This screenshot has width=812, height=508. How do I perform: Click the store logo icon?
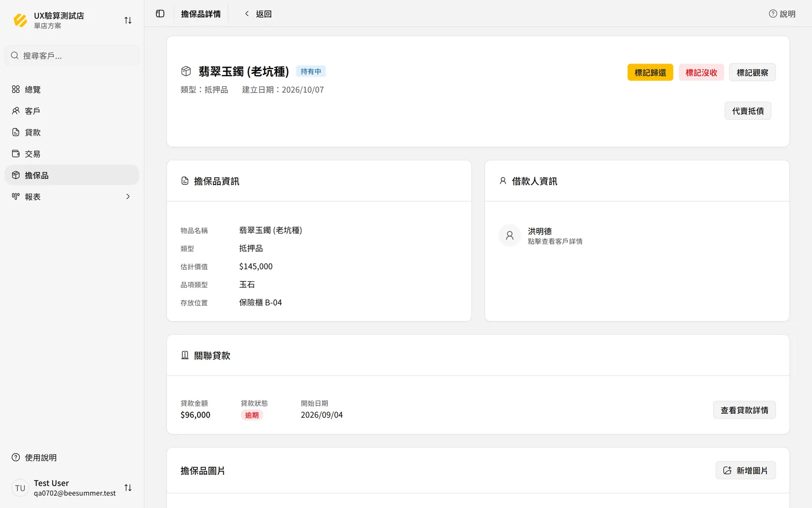click(x=20, y=20)
